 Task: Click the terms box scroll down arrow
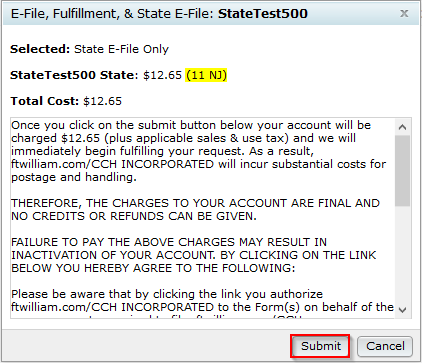coord(402,310)
